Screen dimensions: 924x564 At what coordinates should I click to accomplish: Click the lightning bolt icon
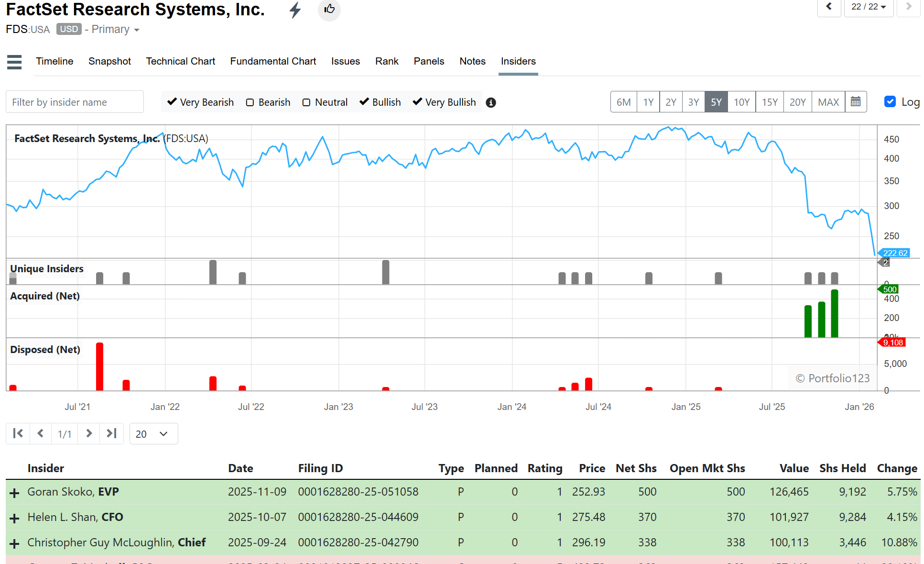pyautogui.click(x=295, y=10)
